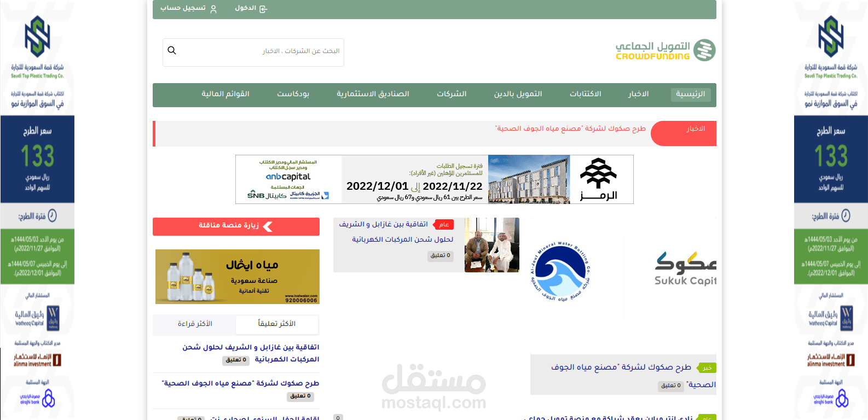The height and width of the screenshot is (420, 868).
Task: Click the red الاخبار ticker label
Action: [x=684, y=133]
